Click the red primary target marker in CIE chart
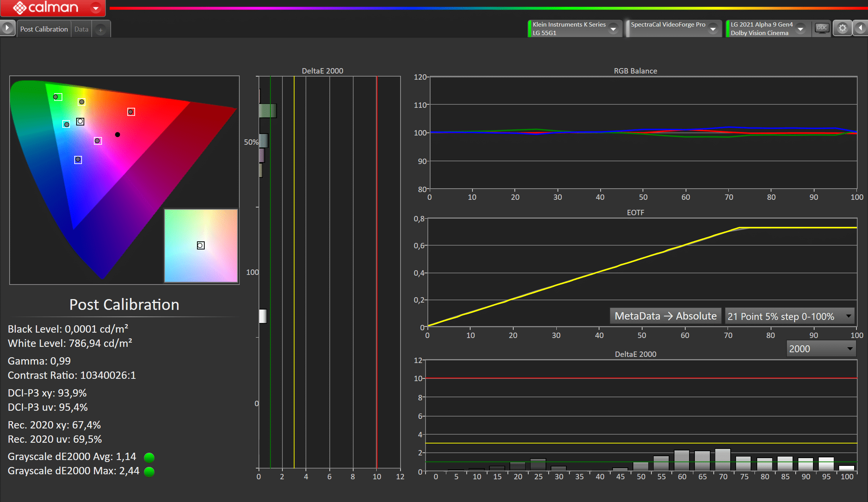868x502 pixels. [x=131, y=112]
